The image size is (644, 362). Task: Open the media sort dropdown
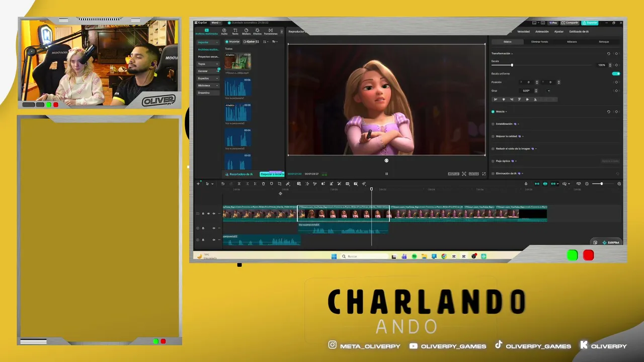point(266,42)
